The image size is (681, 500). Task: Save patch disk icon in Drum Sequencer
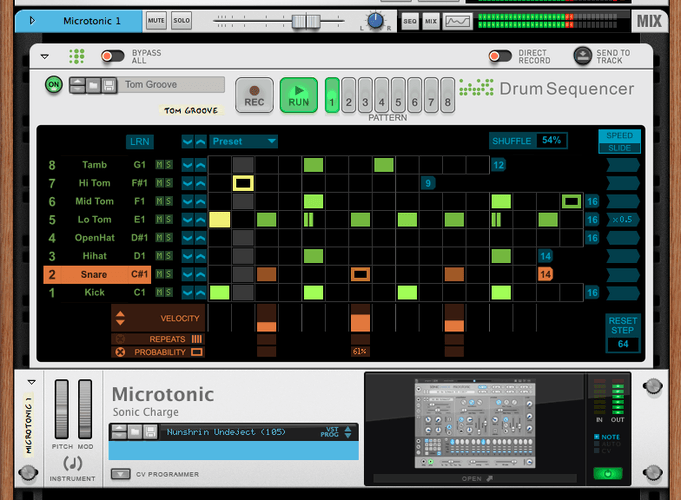[x=109, y=86]
